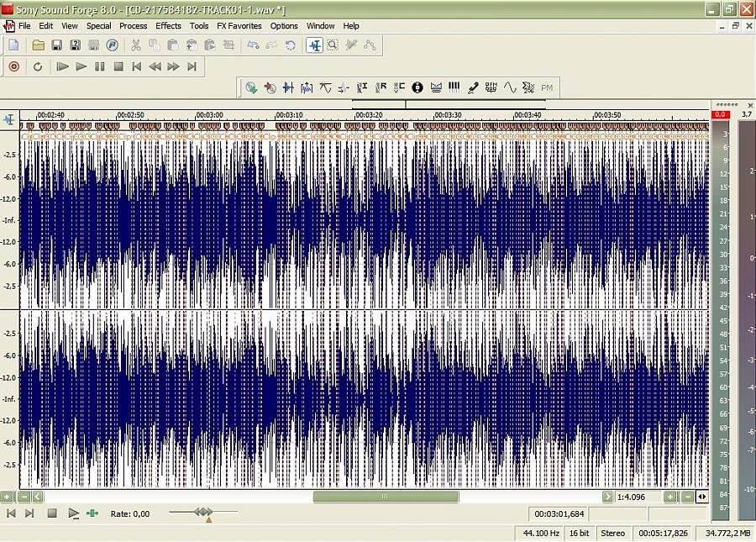Click the round black info icon
This screenshot has width=756, height=542.
417,87
